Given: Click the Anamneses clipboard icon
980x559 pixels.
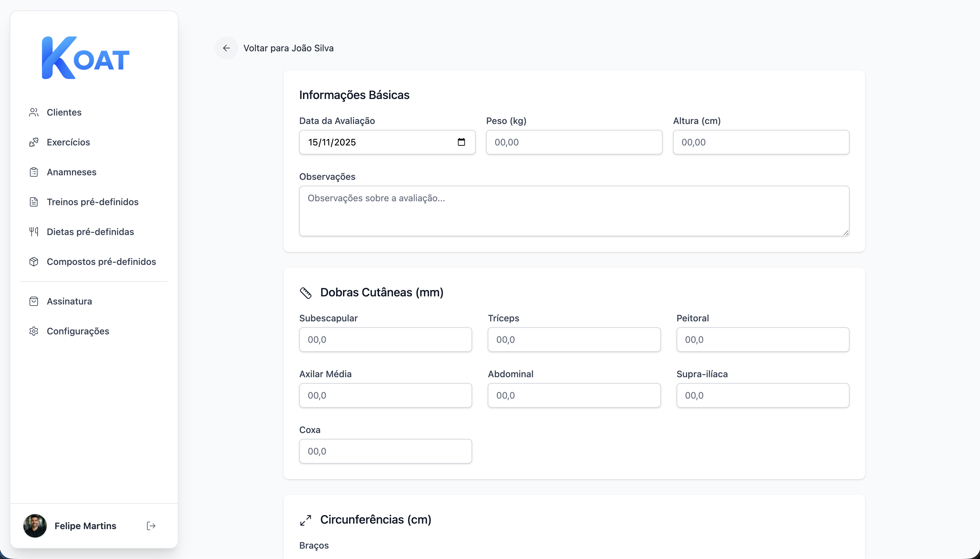Looking at the screenshot, I should 34,172.
